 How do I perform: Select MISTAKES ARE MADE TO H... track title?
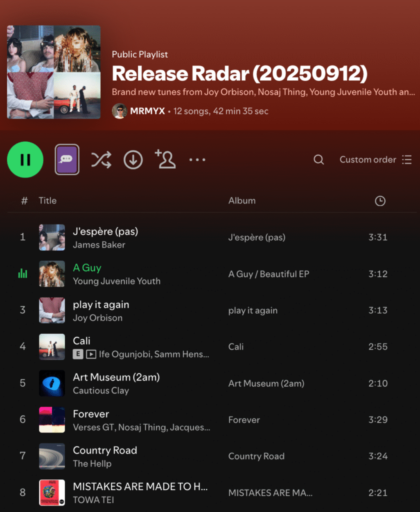pos(140,486)
